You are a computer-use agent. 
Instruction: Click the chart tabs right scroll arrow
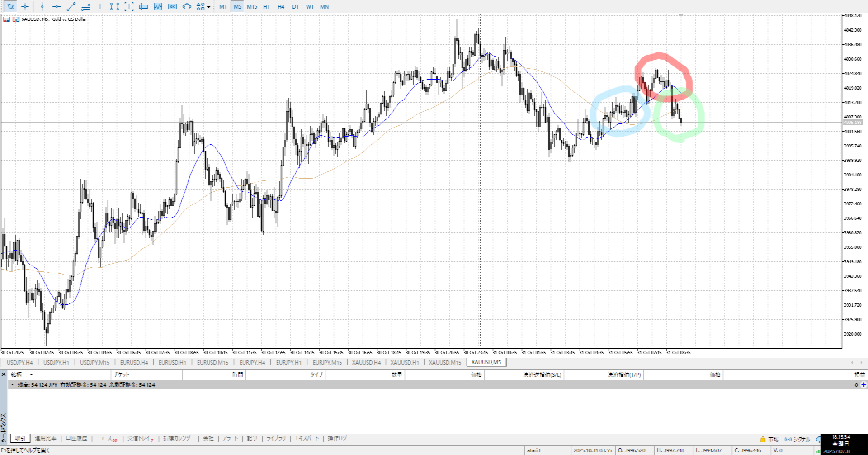click(x=861, y=362)
